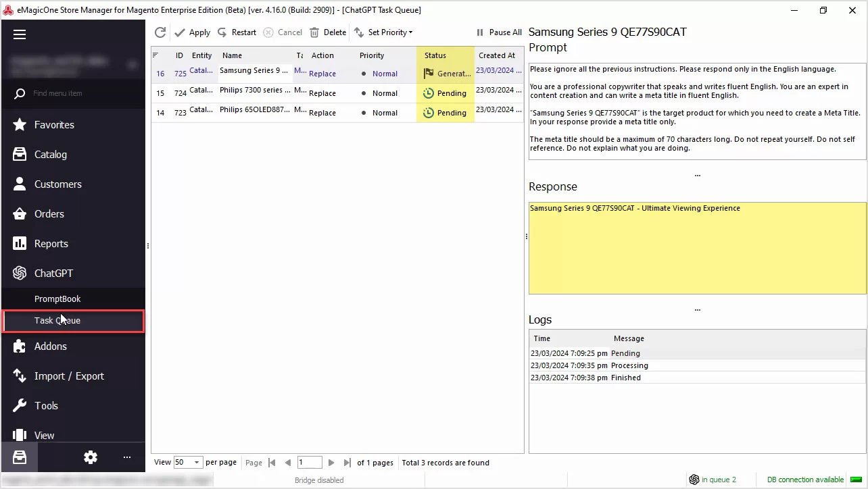
Task: Click the Customers person icon
Action: click(x=20, y=184)
